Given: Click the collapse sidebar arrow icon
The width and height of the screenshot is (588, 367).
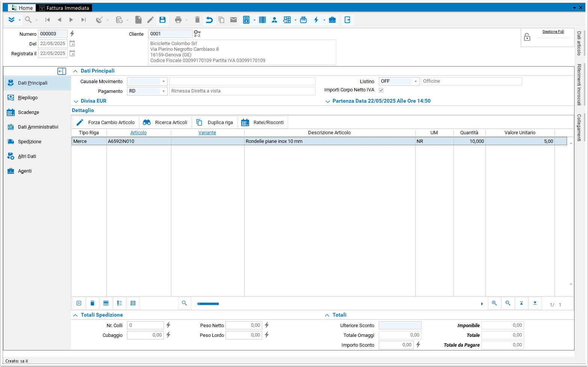Looking at the screenshot, I should pyautogui.click(x=62, y=71).
